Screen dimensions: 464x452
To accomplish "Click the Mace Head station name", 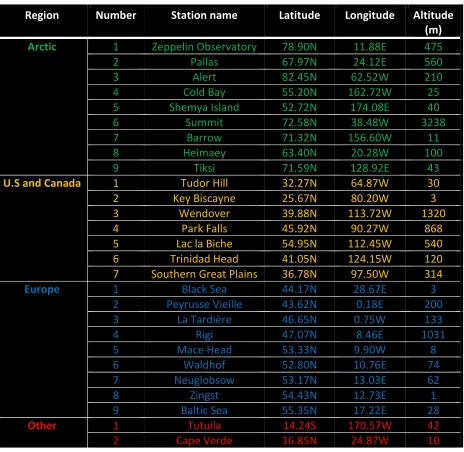I will [204, 350].
